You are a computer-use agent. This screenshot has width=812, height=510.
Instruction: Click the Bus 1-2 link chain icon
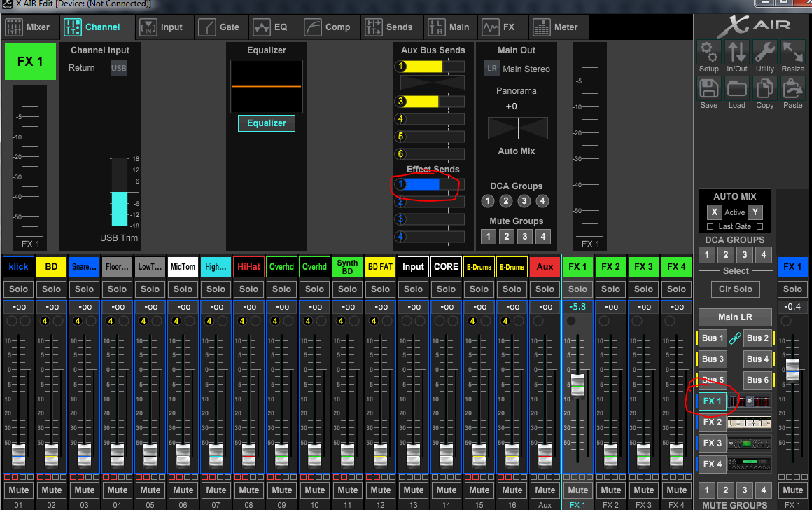pos(734,338)
